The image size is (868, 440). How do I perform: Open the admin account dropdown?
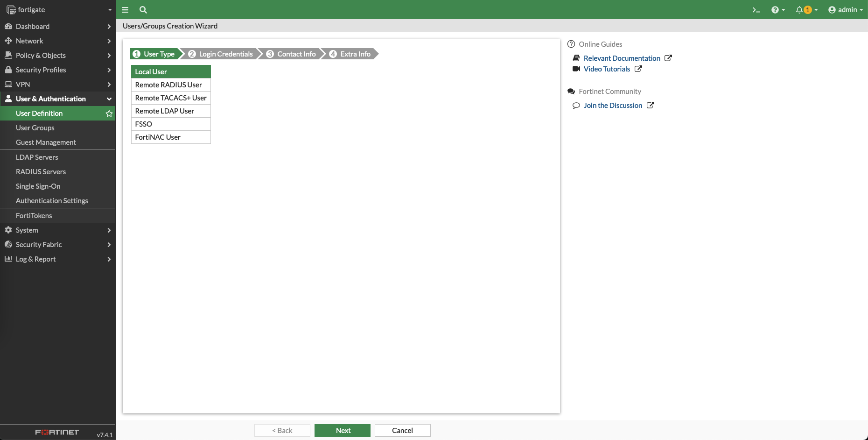845,10
